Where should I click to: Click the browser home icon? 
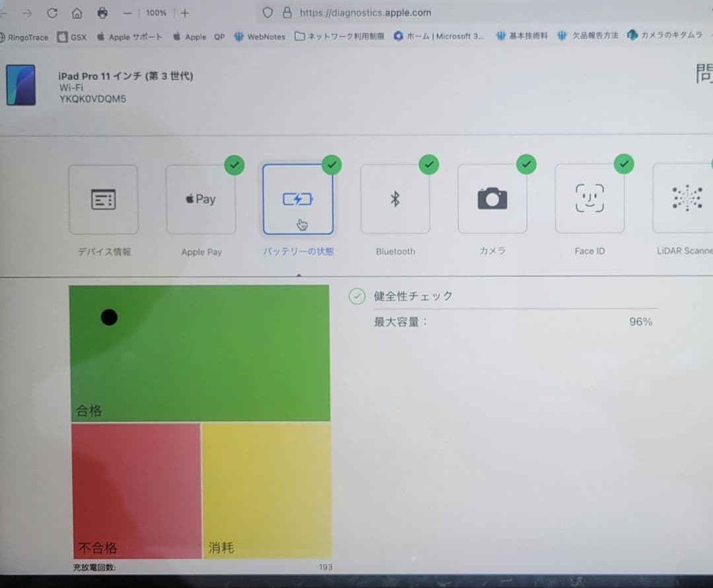[x=76, y=13]
